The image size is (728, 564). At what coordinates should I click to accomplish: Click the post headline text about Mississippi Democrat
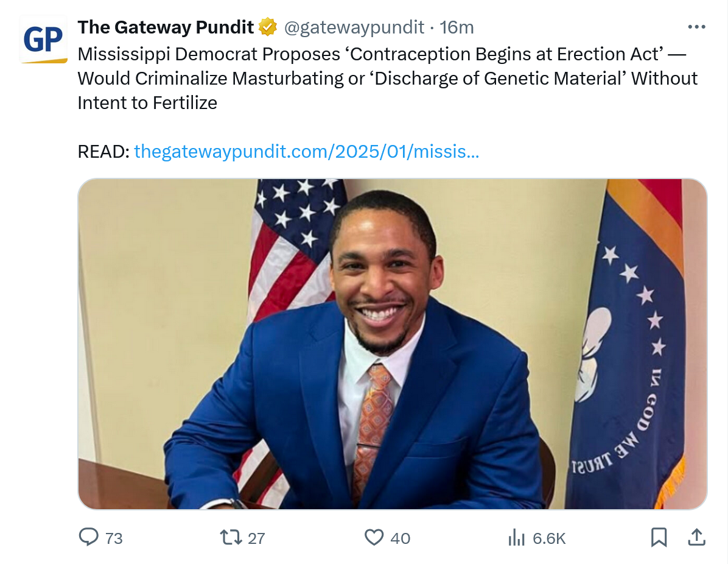[x=387, y=79]
